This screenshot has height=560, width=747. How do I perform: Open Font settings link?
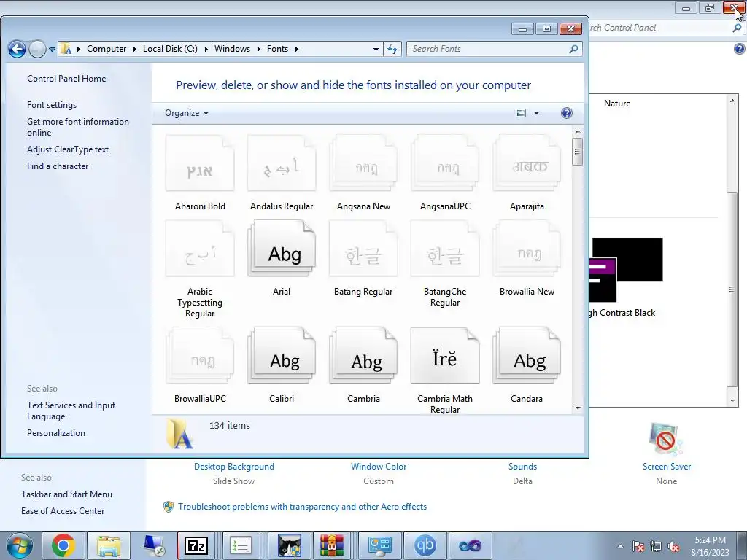(52, 105)
